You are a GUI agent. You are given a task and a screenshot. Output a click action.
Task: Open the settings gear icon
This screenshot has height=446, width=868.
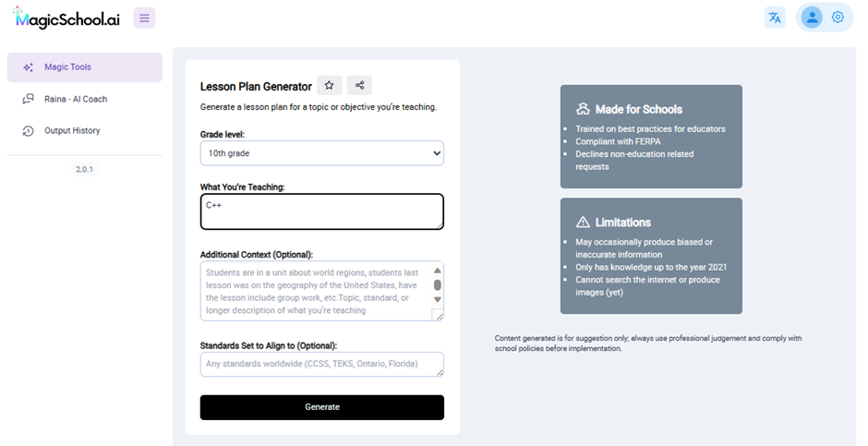(838, 18)
